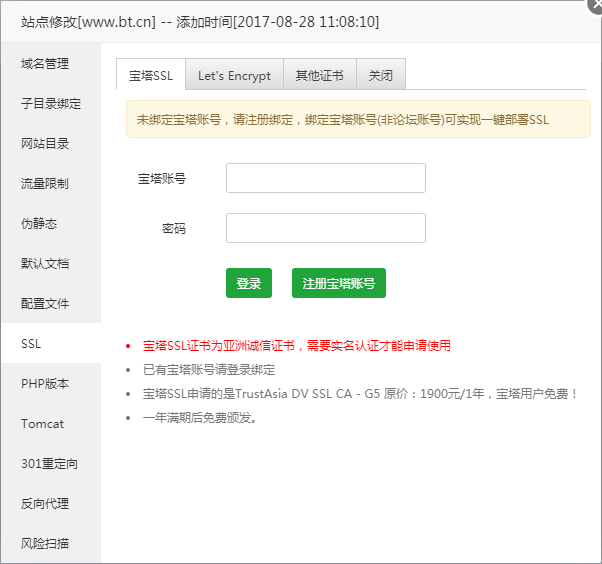Open 配置文件 section
The width and height of the screenshot is (602, 564).
[x=51, y=303]
